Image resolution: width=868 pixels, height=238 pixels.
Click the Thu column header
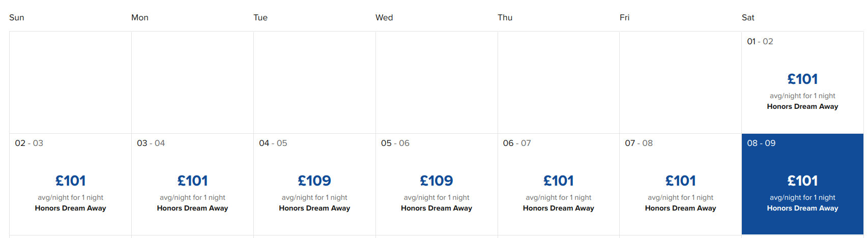505,18
